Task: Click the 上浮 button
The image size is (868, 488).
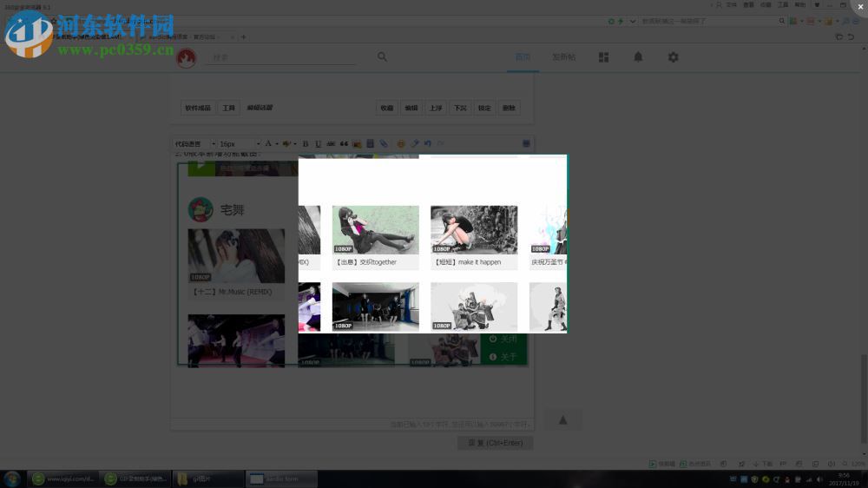Action: coord(436,108)
